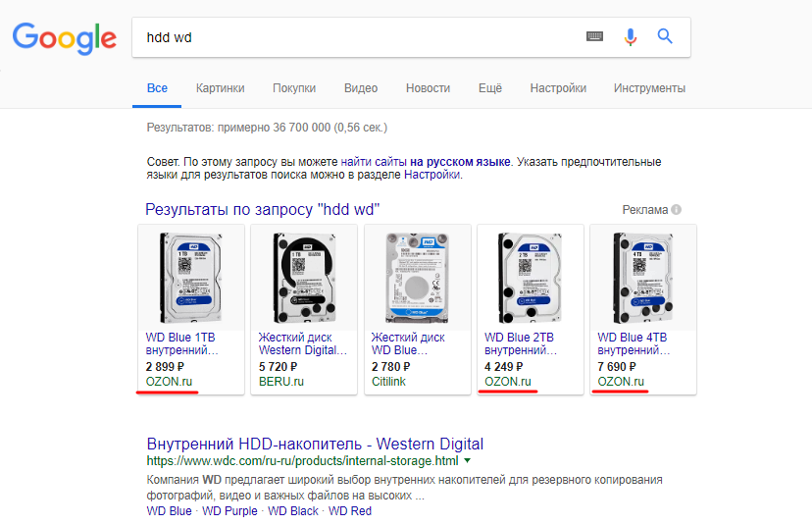Click the 2 899 ₽ price
Image resolution: width=812 pixels, height=525 pixels.
click(165, 366)
